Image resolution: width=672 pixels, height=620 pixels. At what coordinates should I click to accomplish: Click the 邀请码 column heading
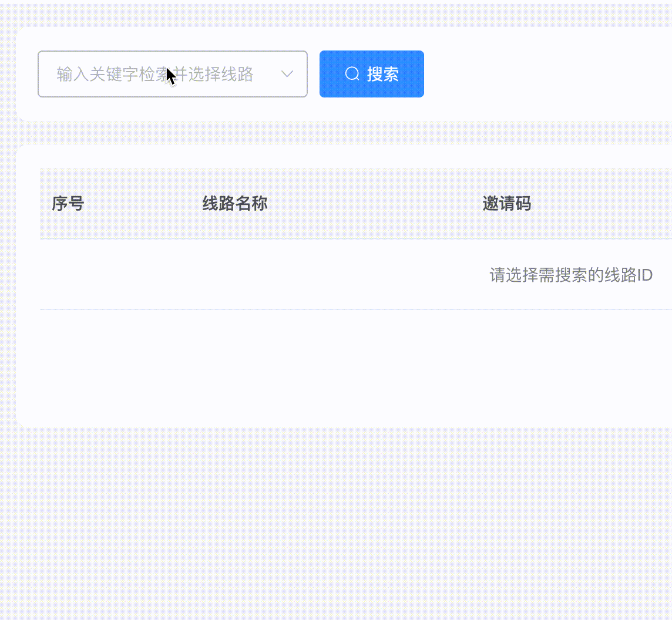pos(506,204)
